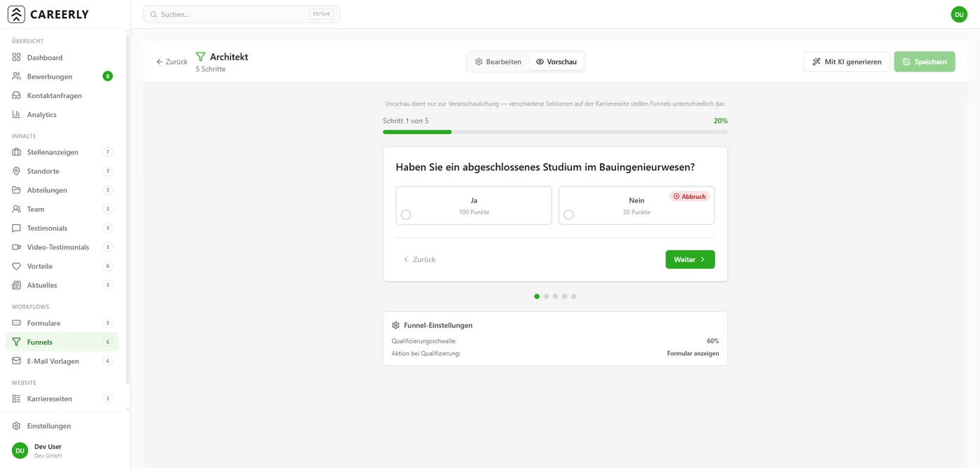Click the 7 count badge on Stellenanzeigen
The height and width of the screenshot is (468, 980).
click(108, 152)
